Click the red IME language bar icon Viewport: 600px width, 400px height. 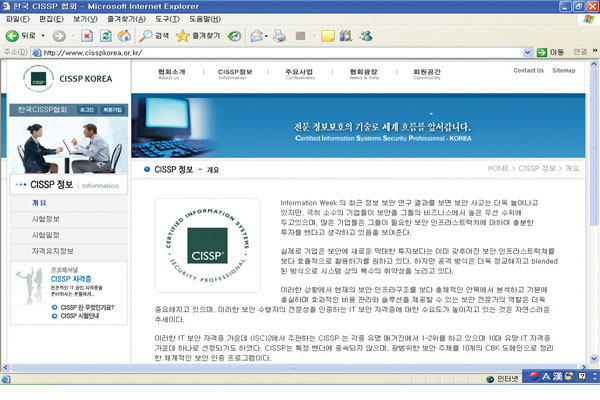coord(534,376)
